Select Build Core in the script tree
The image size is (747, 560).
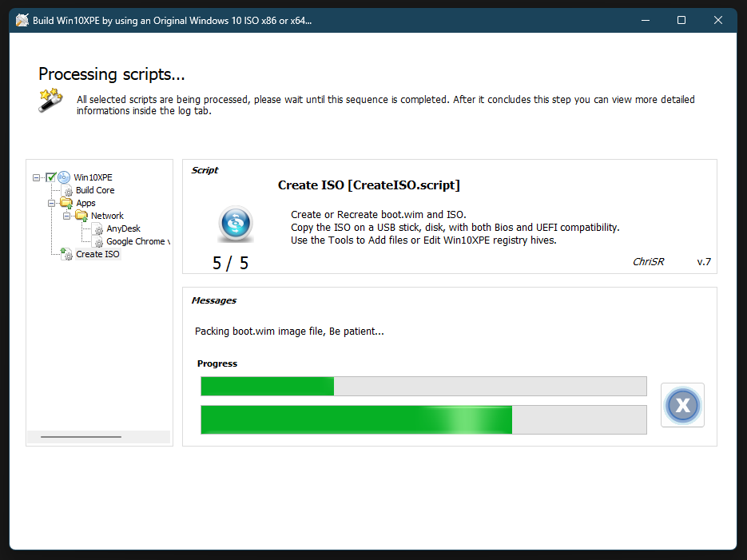click(x=95, y=190)
